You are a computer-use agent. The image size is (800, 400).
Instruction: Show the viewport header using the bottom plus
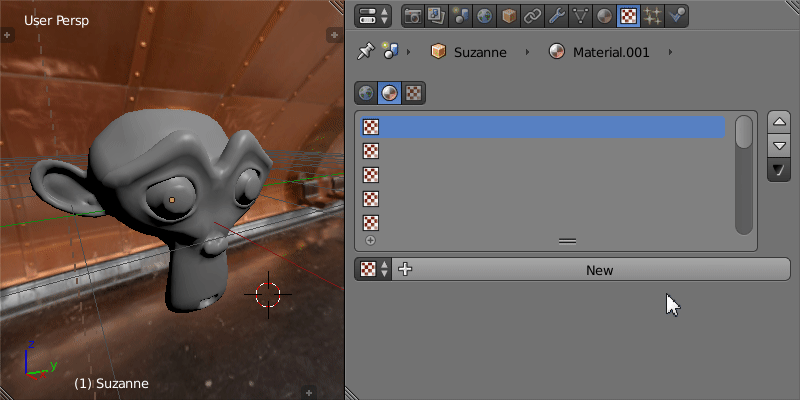click(x=309, y=393)
